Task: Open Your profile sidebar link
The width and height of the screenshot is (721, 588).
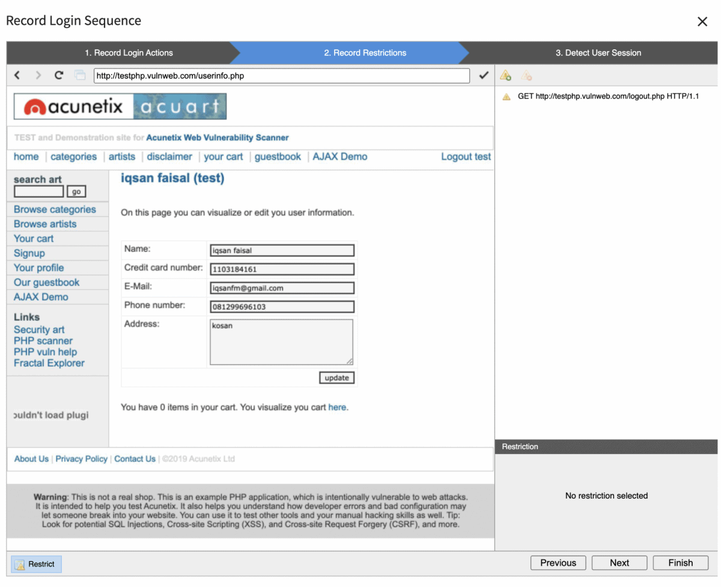Action: pos(38,268)
